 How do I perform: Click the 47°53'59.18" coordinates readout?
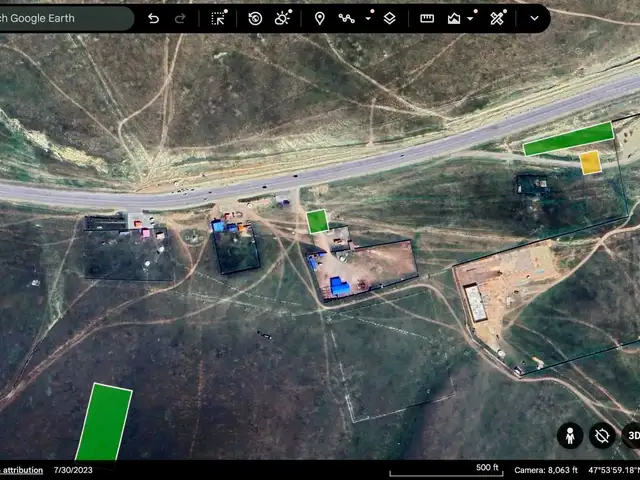coord(614,470)
